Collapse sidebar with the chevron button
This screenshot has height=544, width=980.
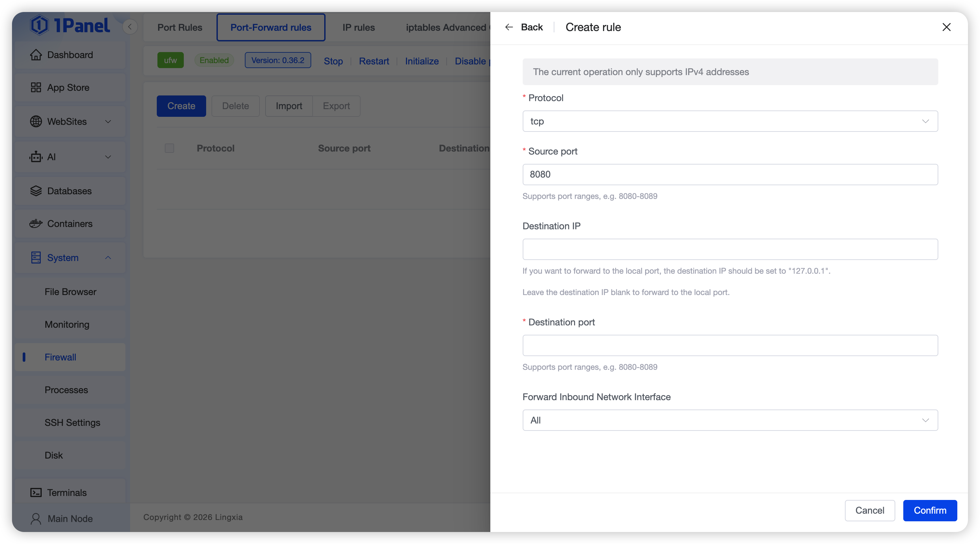click(130, 27)
